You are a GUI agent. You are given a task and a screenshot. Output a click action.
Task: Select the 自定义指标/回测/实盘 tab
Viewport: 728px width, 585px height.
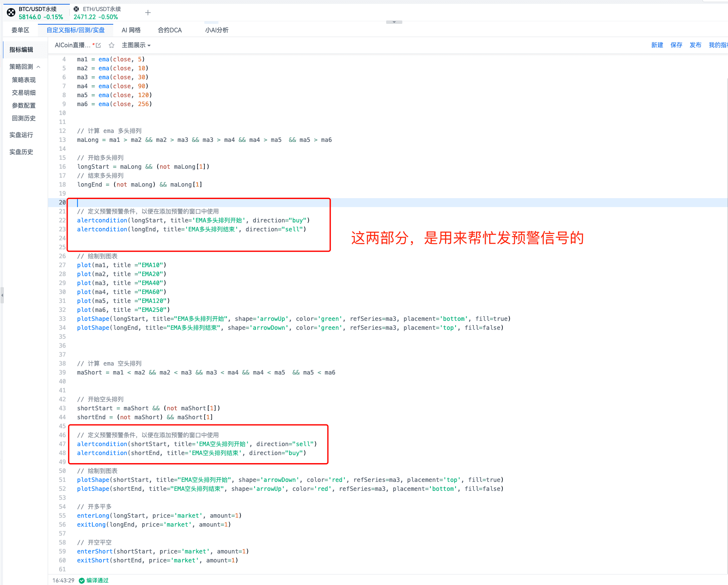[x=75, y=30]
